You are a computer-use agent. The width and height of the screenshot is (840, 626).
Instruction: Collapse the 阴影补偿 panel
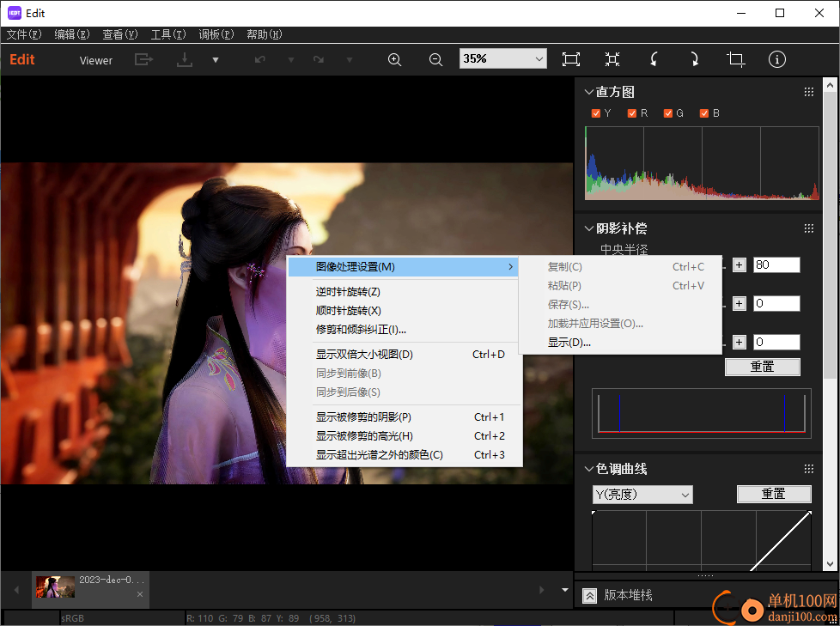click(588, 228)
